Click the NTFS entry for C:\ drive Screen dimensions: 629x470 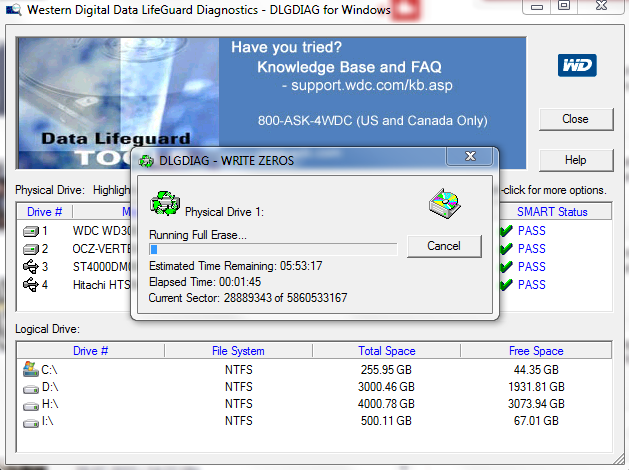pyautogui.click(x=239, y=370)
